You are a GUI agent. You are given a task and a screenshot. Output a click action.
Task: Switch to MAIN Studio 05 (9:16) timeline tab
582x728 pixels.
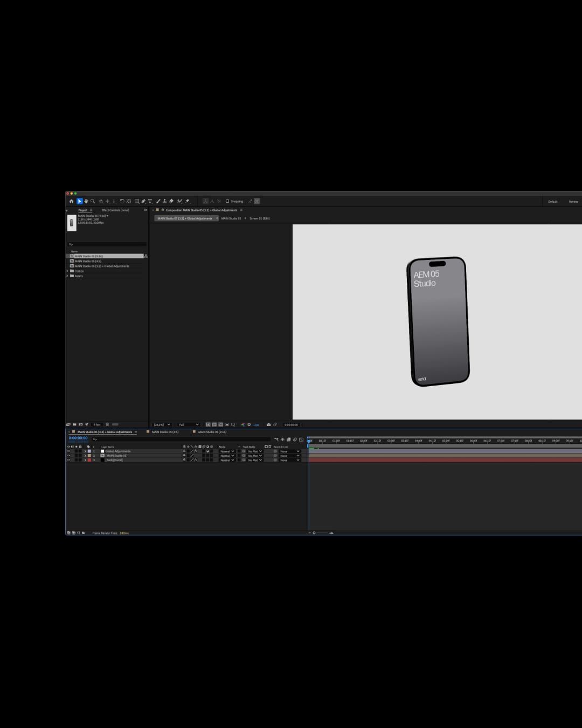(x=212, y=432)
